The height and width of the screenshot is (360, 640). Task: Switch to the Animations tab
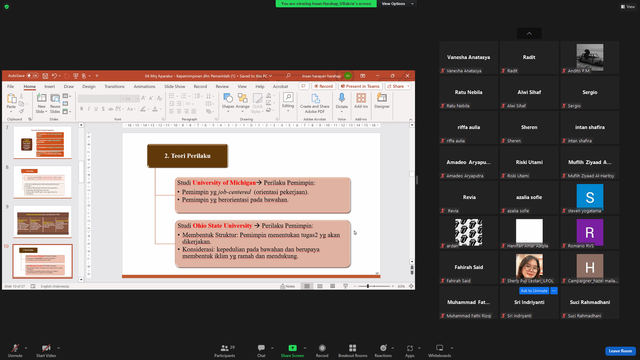pyautogui.click(x=144, y=87)
